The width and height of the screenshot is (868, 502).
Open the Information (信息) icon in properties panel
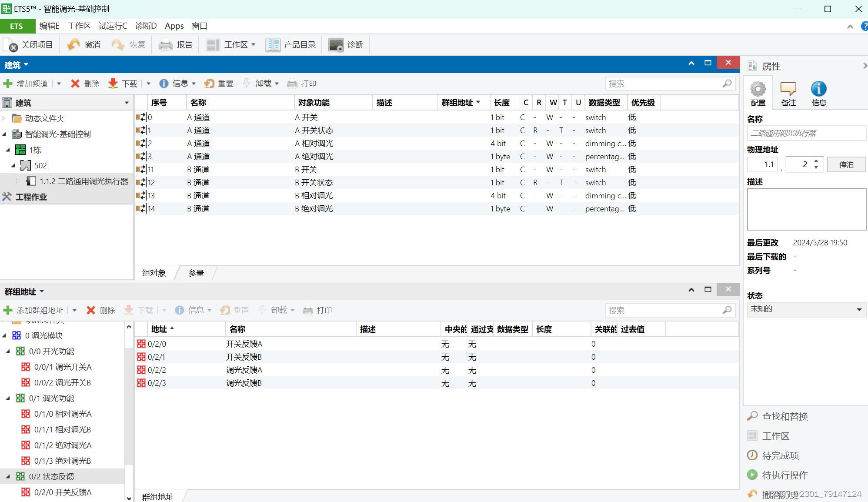tap(818, 90)
